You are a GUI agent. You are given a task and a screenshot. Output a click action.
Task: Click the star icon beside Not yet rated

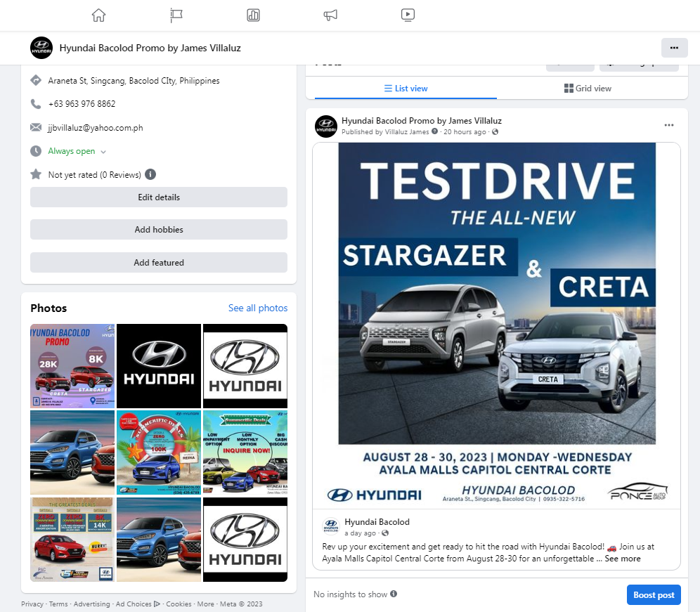(x=36, y=174)
